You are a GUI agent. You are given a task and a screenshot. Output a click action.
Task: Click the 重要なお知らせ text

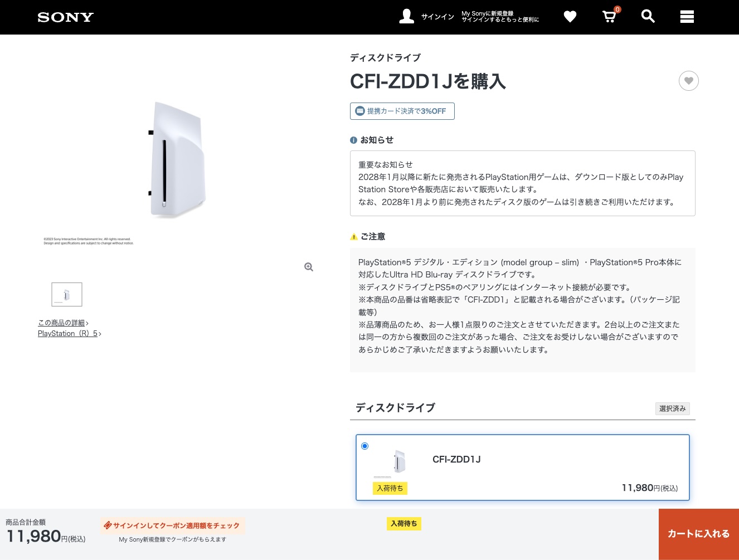click(x=386, y=165)
